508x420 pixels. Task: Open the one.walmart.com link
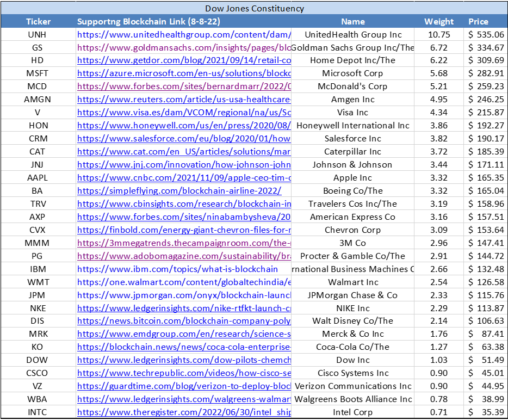click(184, 282)
